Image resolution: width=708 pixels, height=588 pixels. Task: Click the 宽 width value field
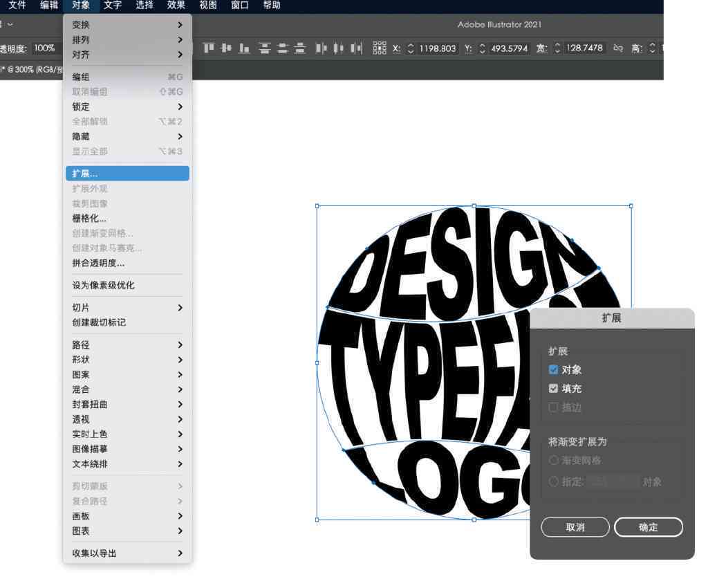click(585, 48)
